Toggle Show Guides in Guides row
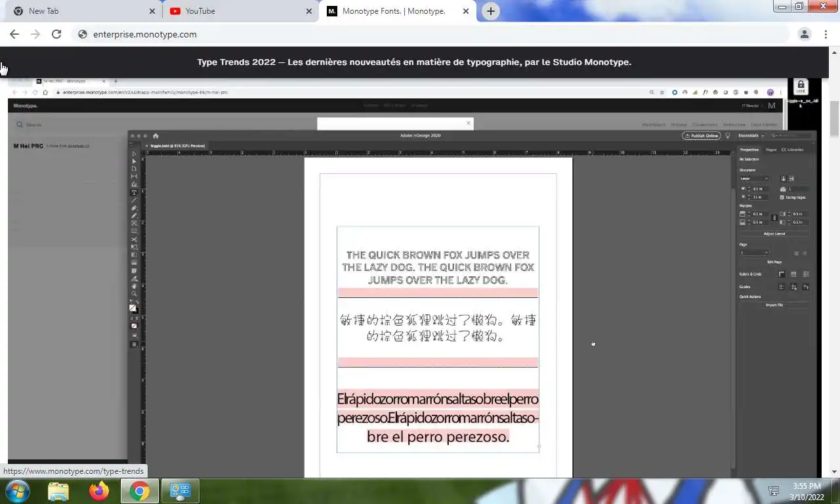This screenshot has height=504, width=840. click(782, 287)
